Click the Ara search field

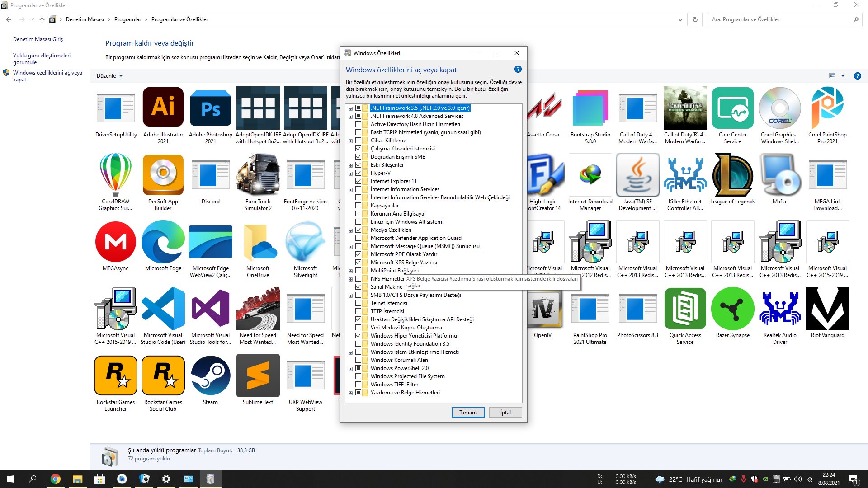tap(780, 19)
